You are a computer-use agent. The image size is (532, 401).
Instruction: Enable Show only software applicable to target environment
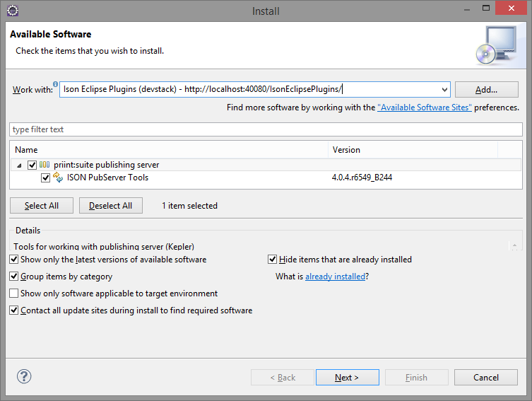click(14, 294)
